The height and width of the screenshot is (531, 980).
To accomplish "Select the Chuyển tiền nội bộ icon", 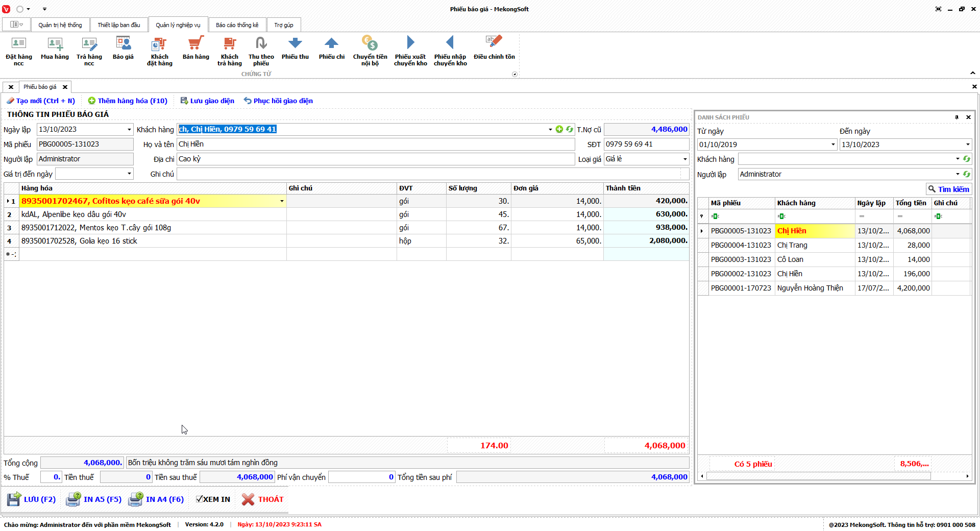I will click(x=370, y=44).
